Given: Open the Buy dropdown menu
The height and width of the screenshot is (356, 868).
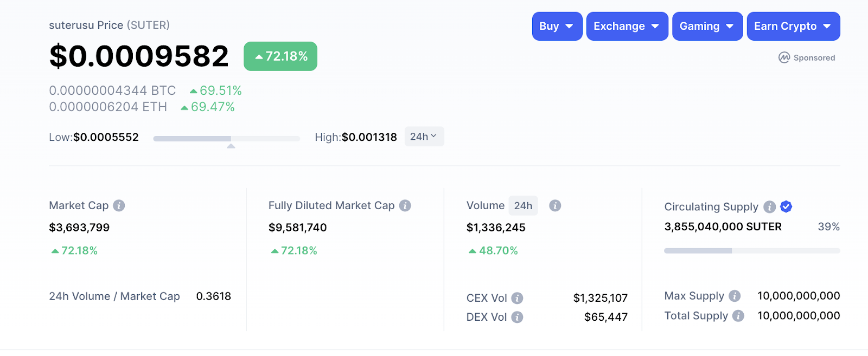Looking at the screenshot, I should coord(557,26).
